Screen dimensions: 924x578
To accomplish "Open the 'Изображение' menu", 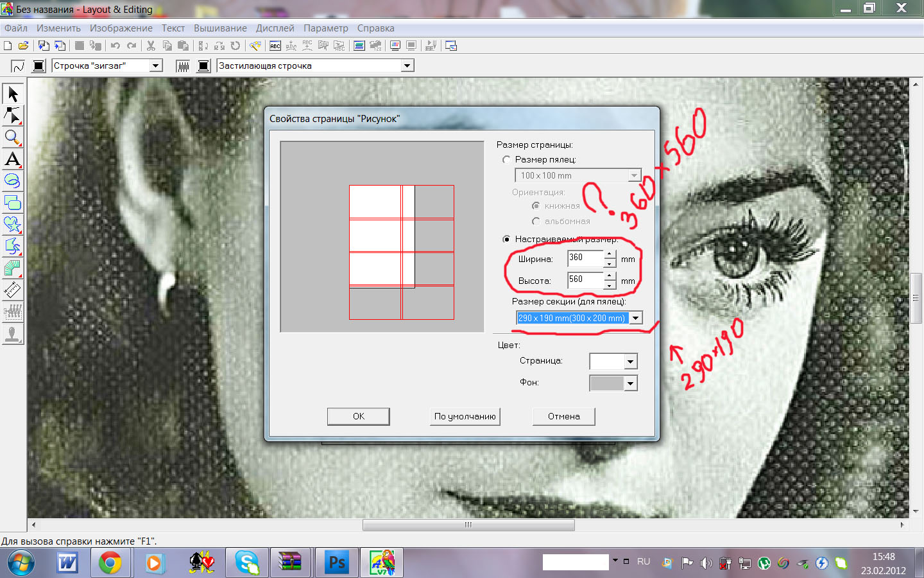I will pos(121,28).
